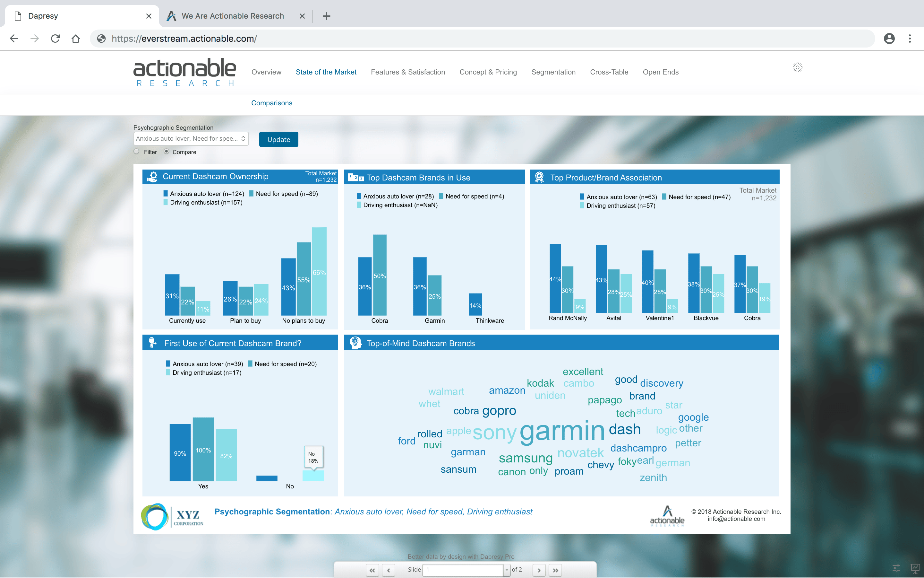Reload the page
Image resolution: width=924 pixels, height=578 pixels.
(x=56, y=39)
